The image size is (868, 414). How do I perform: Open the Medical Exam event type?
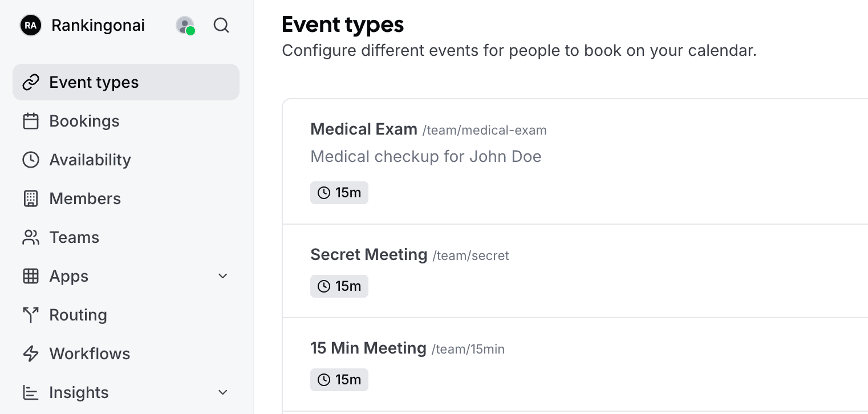364,129
